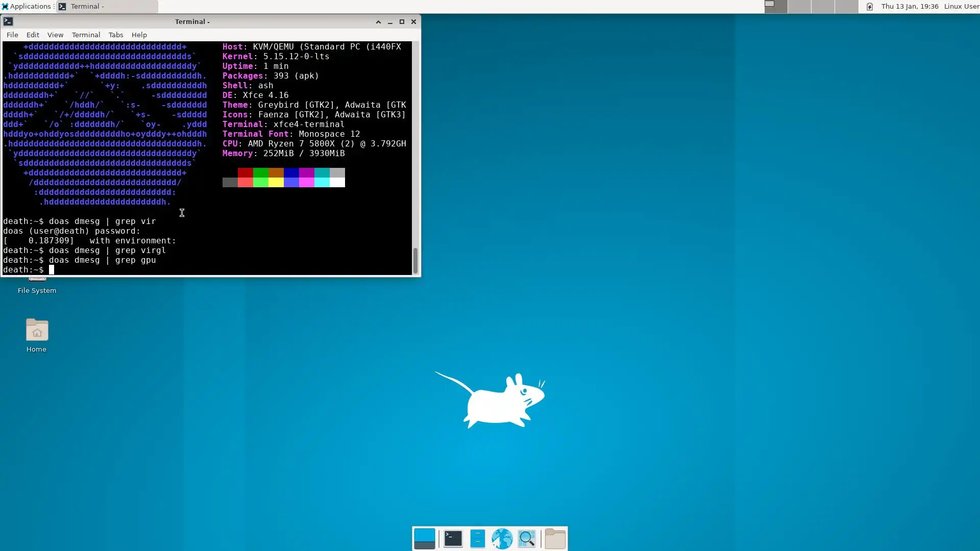Launch File Manager from the dock

(x=477, y=539)
